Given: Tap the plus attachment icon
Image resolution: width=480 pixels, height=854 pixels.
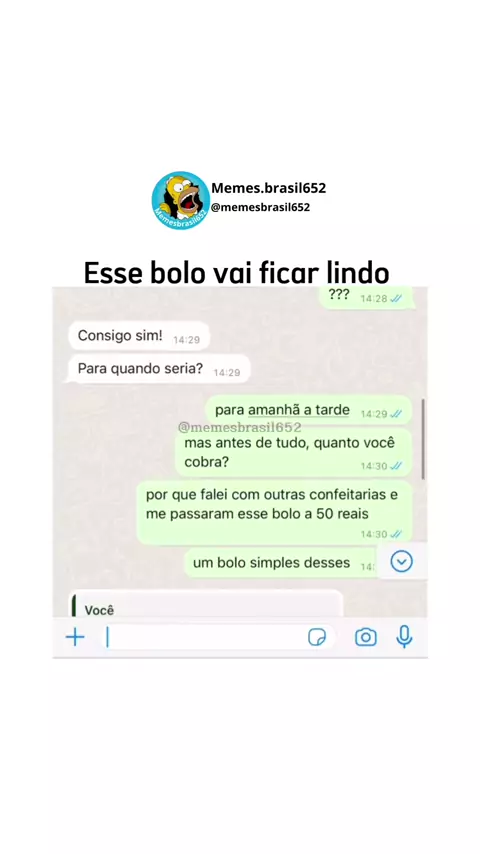Looking at the screenshot, I should click(x=75, y=637).
